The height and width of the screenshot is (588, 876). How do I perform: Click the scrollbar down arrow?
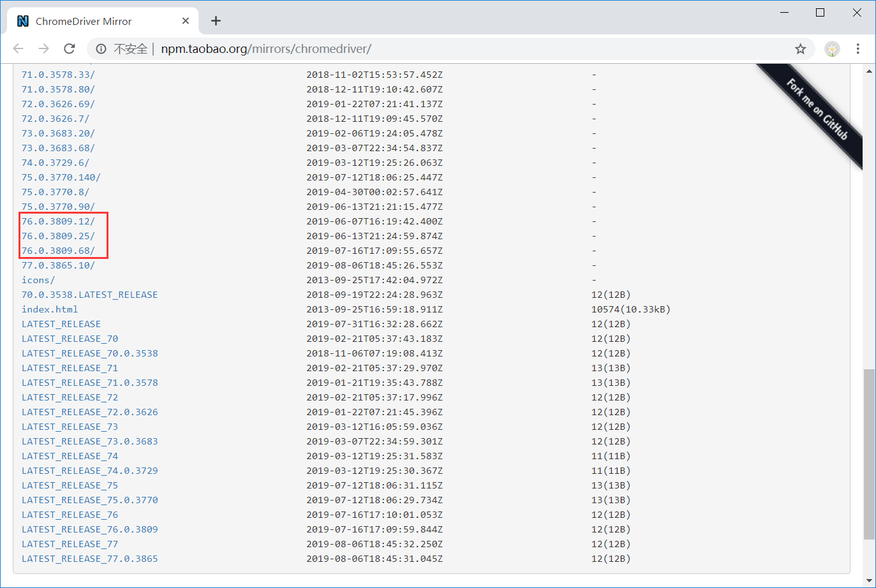point(869,580)
